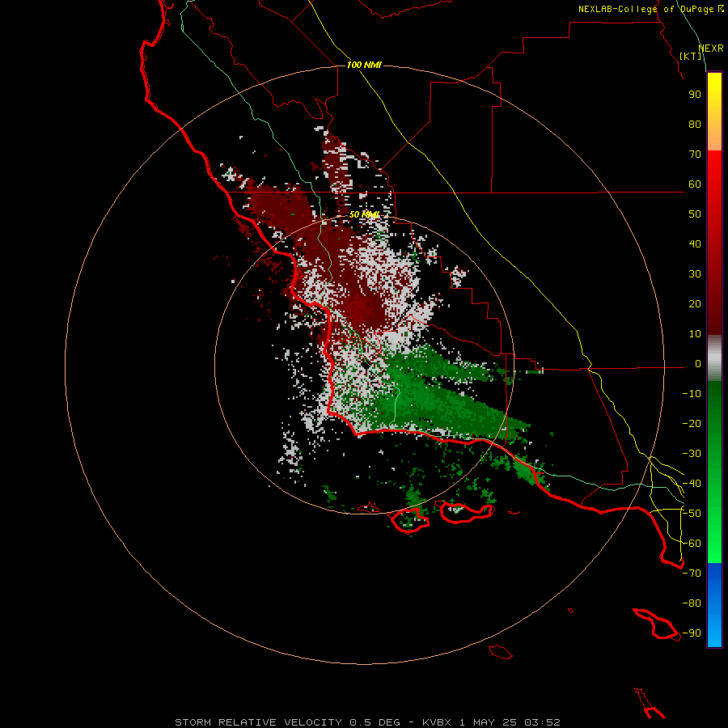Click the 0 value on the velocity scale
This screenshot has width=728, height=728.
[x=698, y=364]
